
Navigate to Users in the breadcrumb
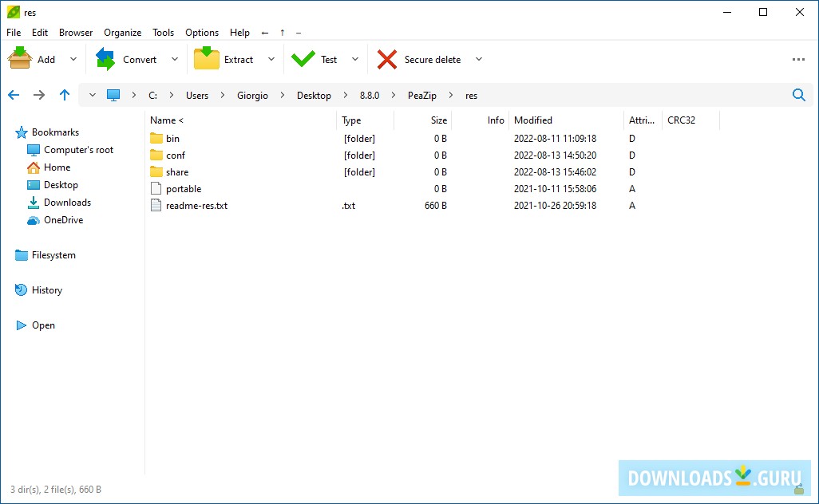coord(197,96)
